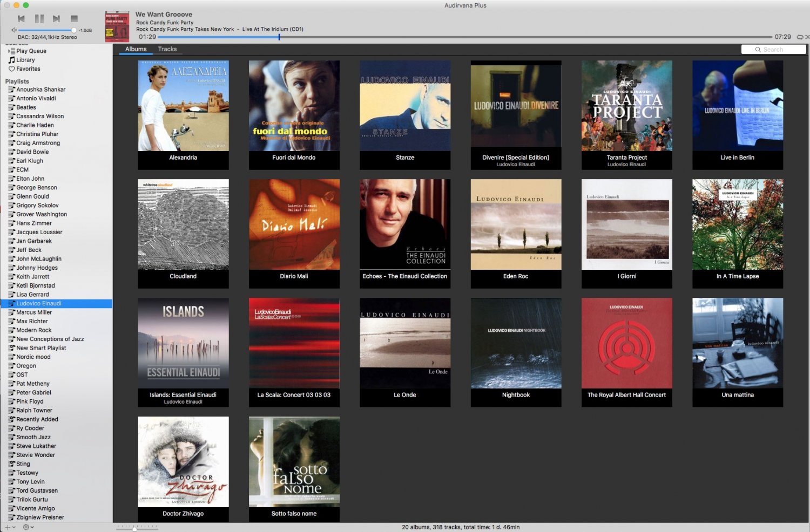Click the playlist icon beside Anoushka Shankar
This screenshot has height=532, width=810.
(x=11, y=90)
